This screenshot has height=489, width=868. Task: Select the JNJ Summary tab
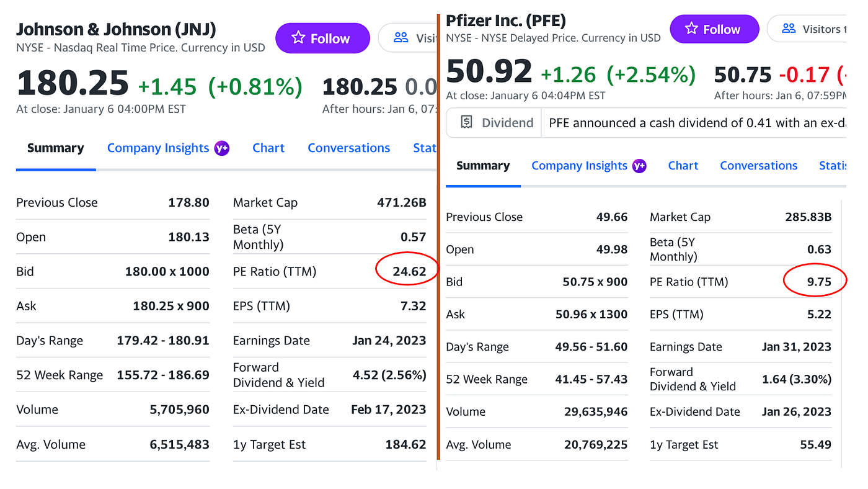pyautogui.click(x=56, y=148)
